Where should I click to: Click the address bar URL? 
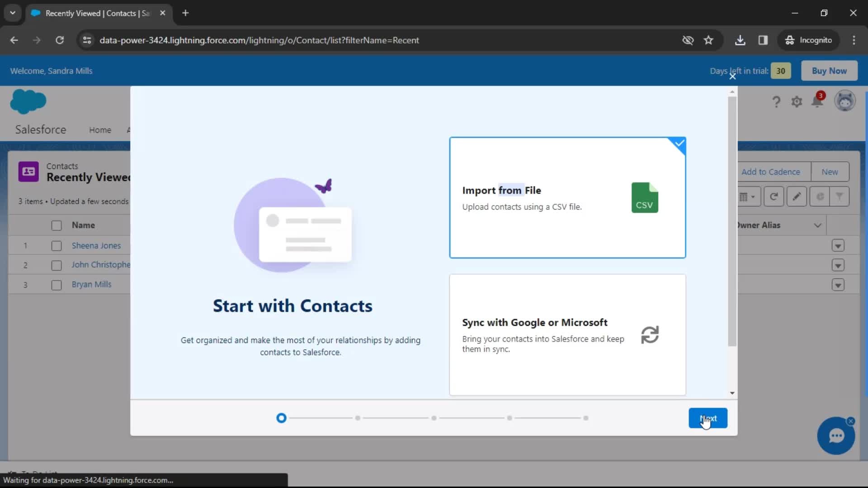coord(259,40)
